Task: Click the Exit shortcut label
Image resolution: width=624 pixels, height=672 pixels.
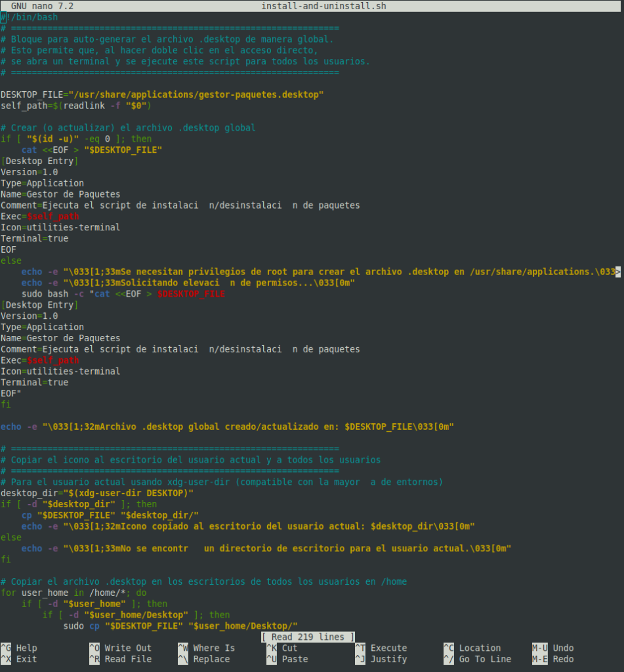Action: click(x=19, y=659)
